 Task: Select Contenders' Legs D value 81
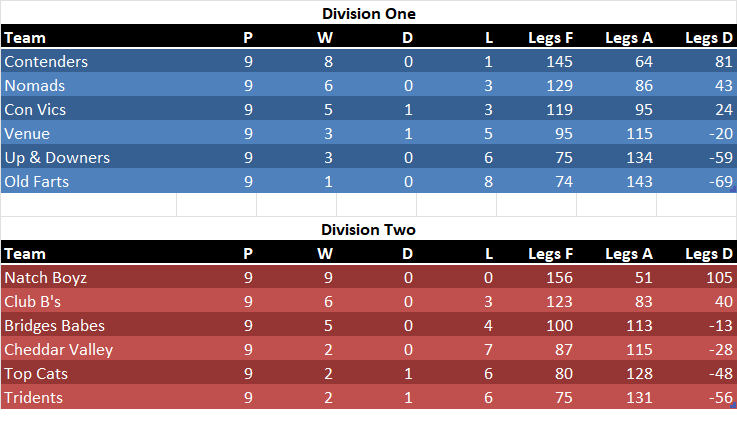pos(721,62)
